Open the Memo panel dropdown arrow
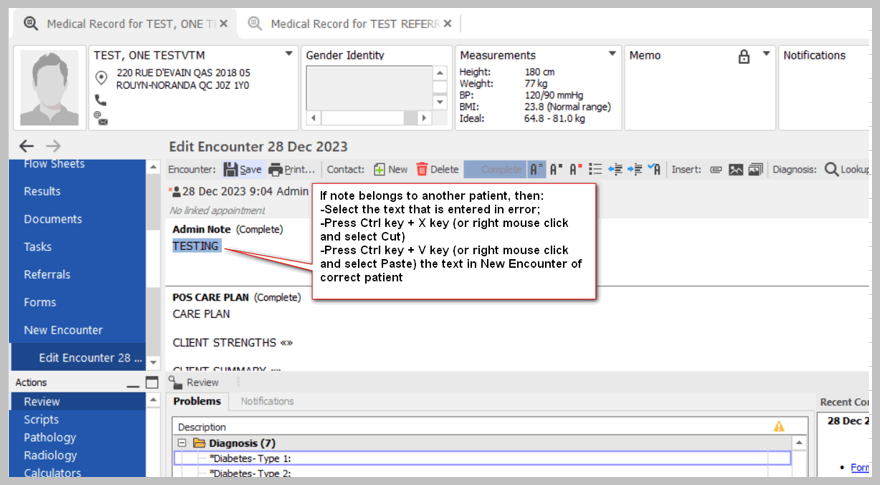The width and height of the screenshot is (880, 485). click(766, 54)
